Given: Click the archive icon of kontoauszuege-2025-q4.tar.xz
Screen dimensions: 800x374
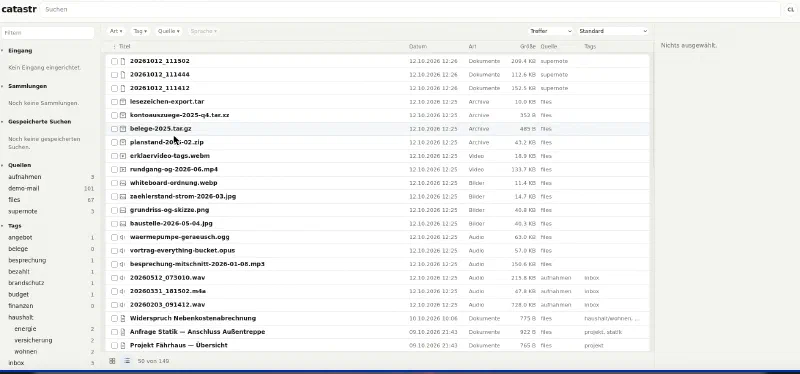Looking at the screenshot, I should tap(122, 115).
